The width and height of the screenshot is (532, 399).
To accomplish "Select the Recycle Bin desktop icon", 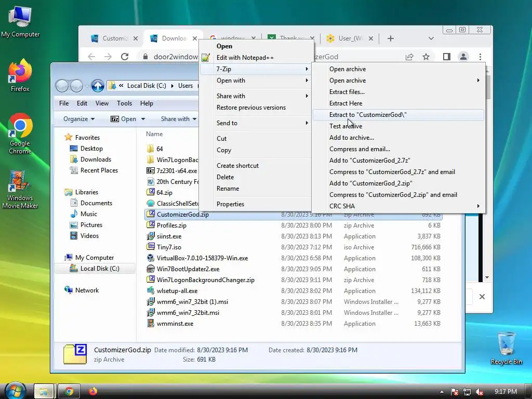I will coord(506,348).
